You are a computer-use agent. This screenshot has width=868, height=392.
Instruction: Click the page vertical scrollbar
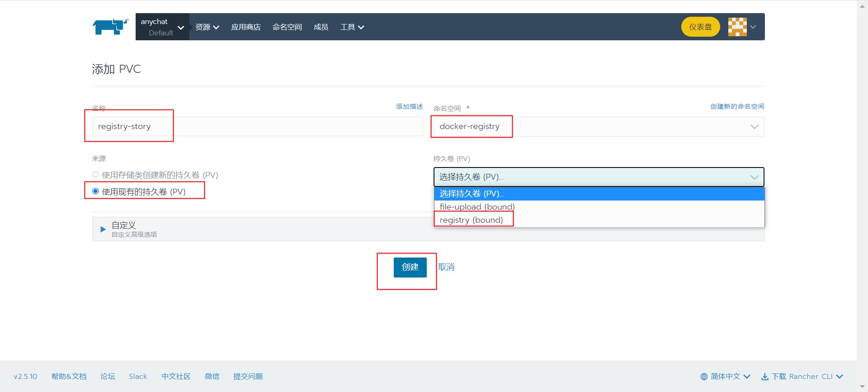click(862, 196)
